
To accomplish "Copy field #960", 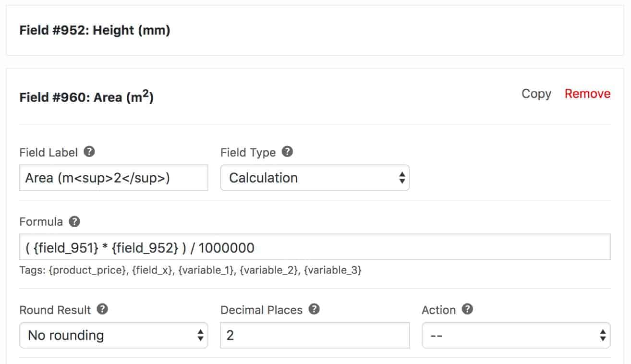I will coord(536,94).
